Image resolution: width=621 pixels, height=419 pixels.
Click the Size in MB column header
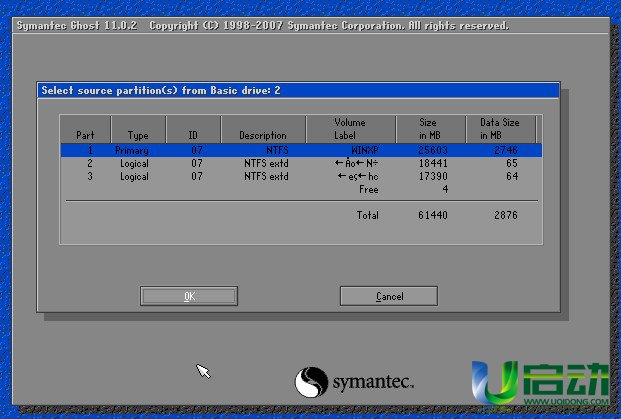pyautogui.click(x=430, y=130)
